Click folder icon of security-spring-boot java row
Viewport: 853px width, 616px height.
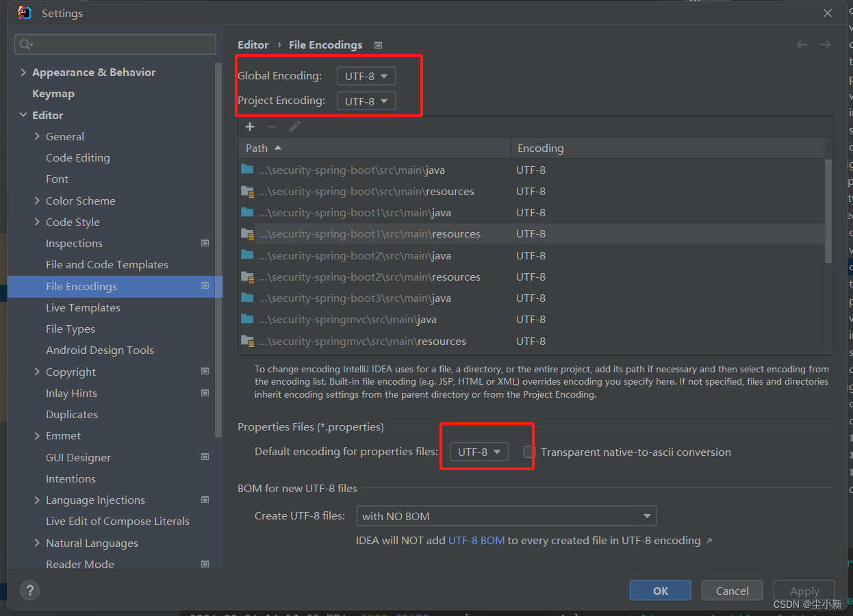pos(247,169)
